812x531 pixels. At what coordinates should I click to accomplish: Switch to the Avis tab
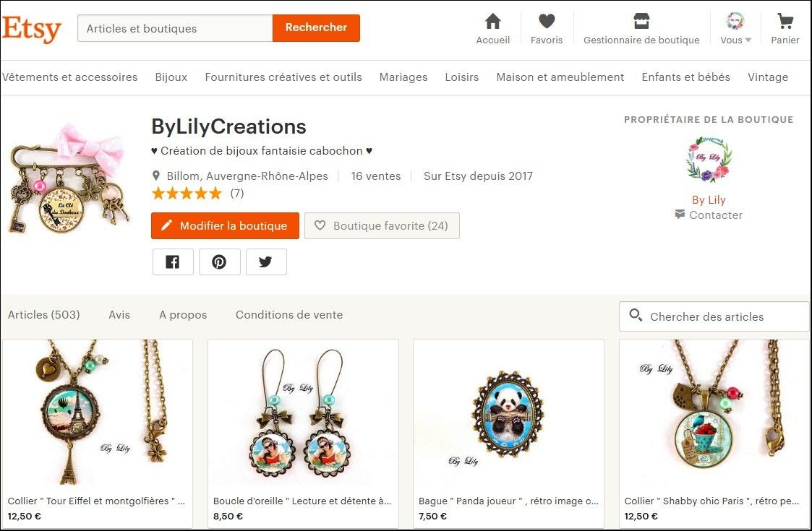[119, 315]
